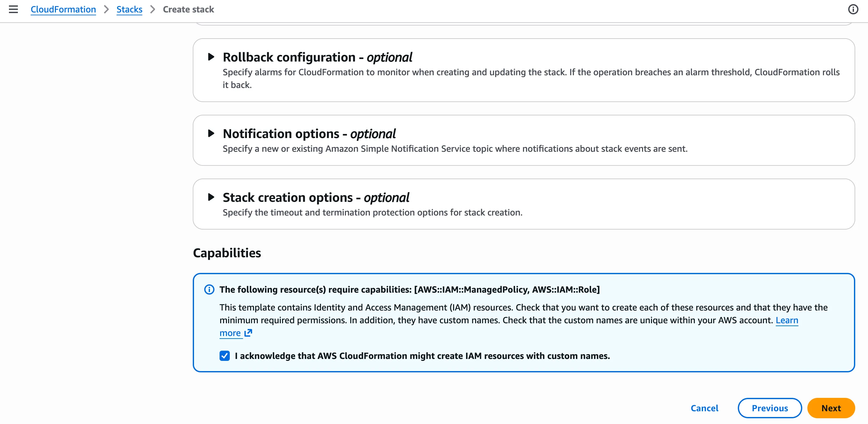Click the Capabilities heading

pyautogui.click(x=227, y=253)
